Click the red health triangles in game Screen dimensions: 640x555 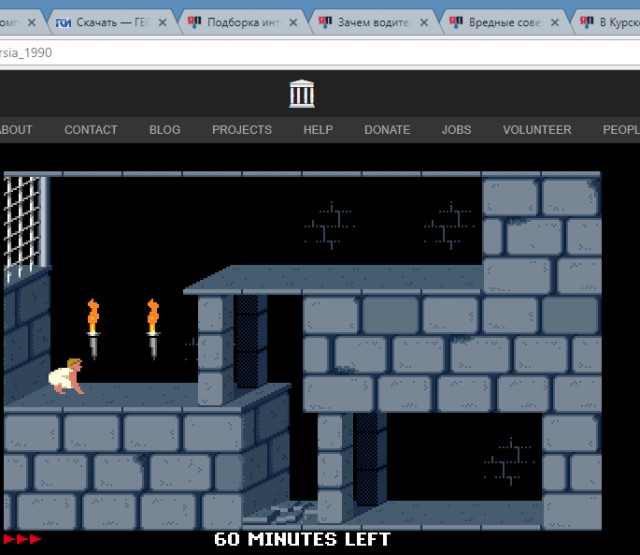point(21,539)
